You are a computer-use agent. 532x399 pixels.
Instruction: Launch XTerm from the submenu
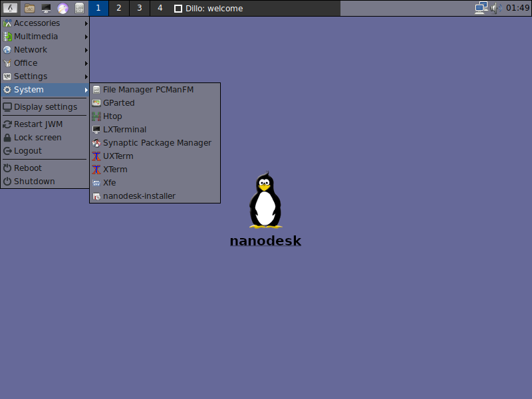click(x=155, y=170)
